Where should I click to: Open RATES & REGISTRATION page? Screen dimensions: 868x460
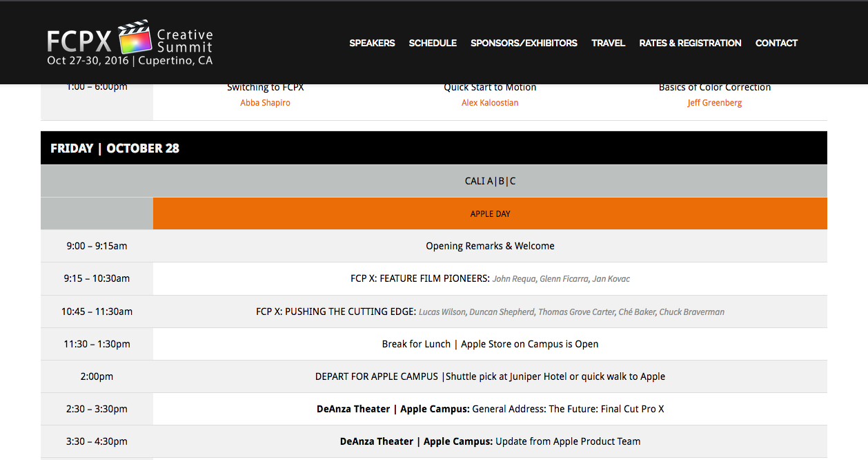coord(690,43)
